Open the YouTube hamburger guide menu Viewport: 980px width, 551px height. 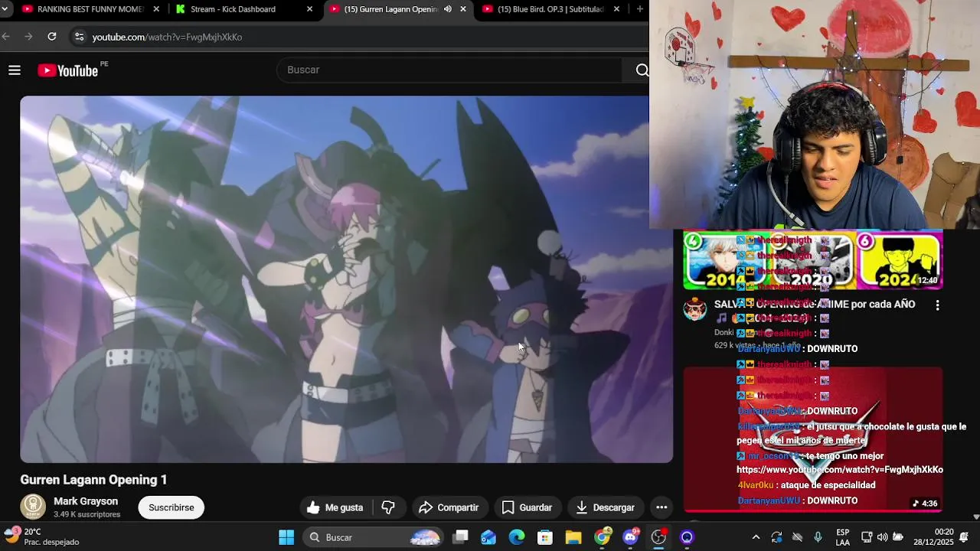pos(14,70)
